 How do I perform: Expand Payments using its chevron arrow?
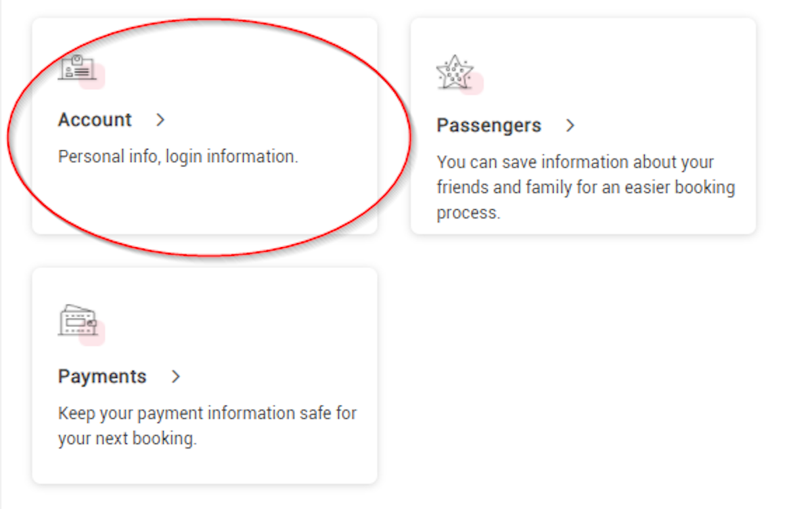176,377
